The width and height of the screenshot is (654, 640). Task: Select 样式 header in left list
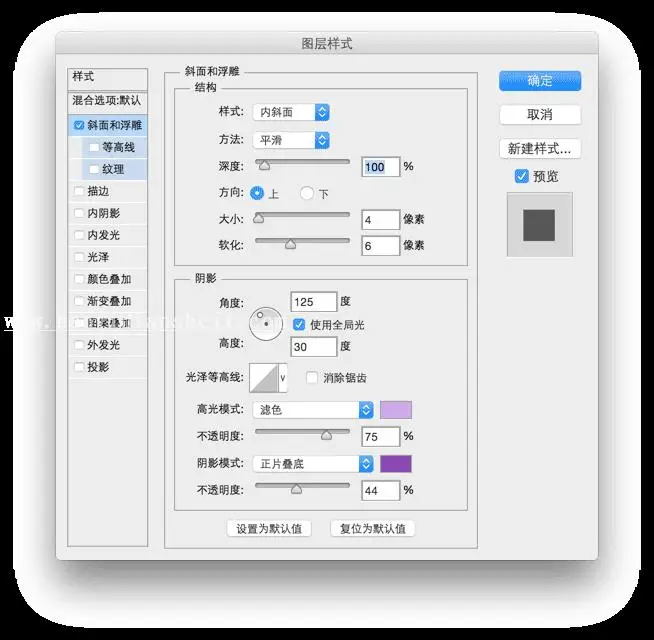point(108,79)
